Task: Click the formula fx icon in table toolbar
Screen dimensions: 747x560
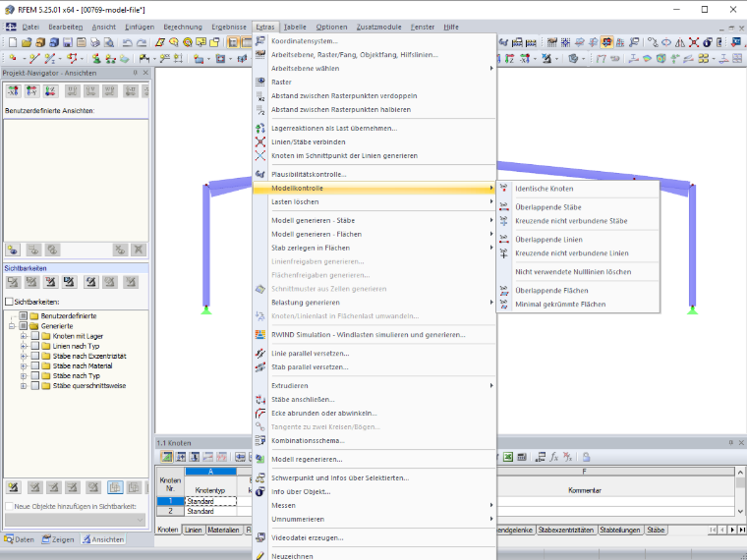Action: tap(553, 457)
